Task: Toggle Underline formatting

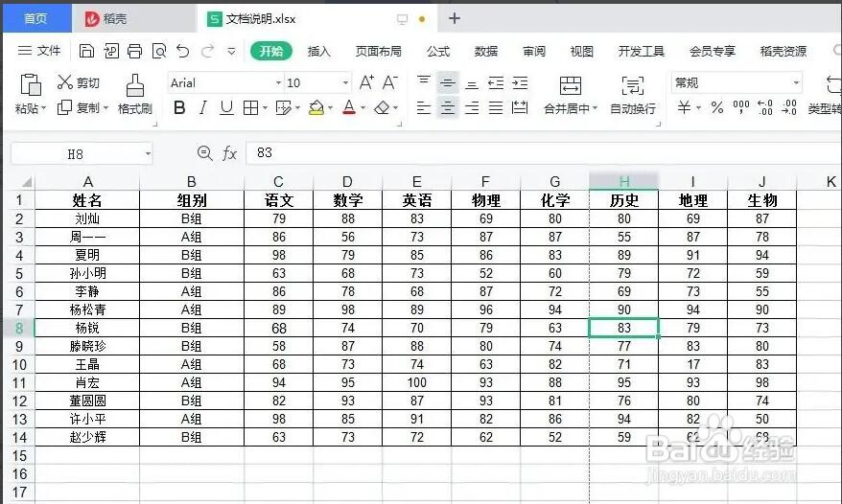Action: (226, 108)
